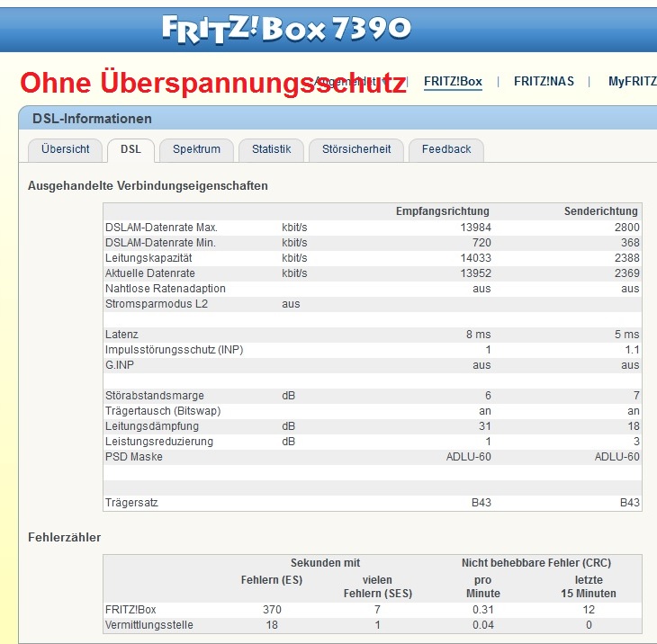
Task: Select the Leistungsreduzierung row label
Action: coord(159,442)
